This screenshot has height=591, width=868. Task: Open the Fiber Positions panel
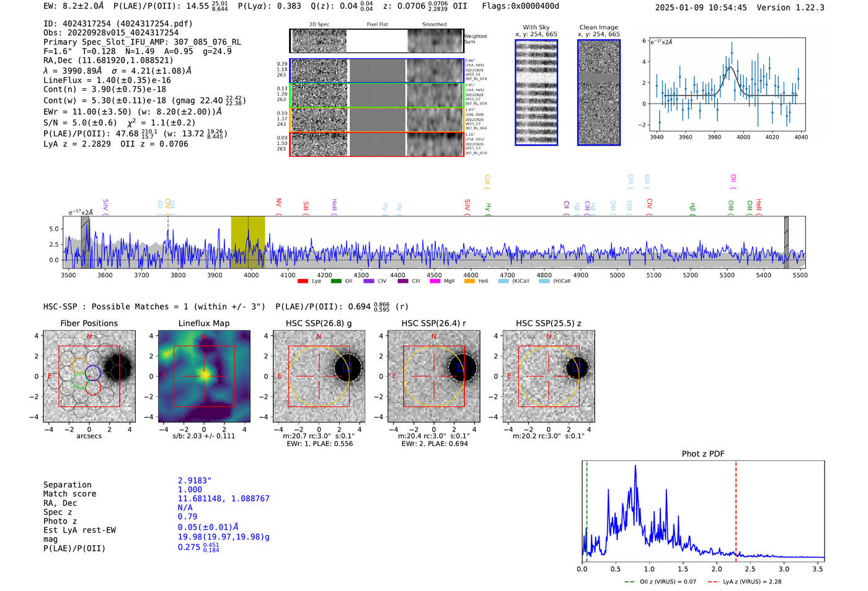(89, 376)
